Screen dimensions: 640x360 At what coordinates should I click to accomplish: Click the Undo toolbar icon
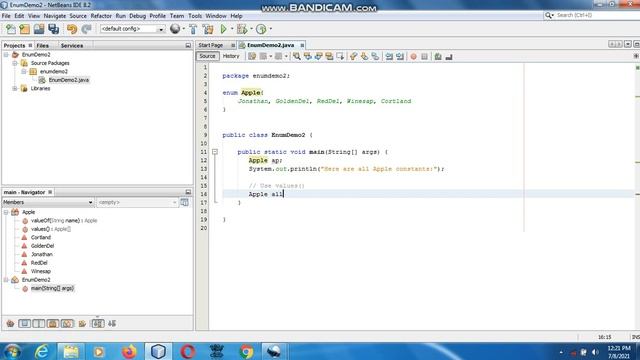pyautogui.click(x=72, y=29)
